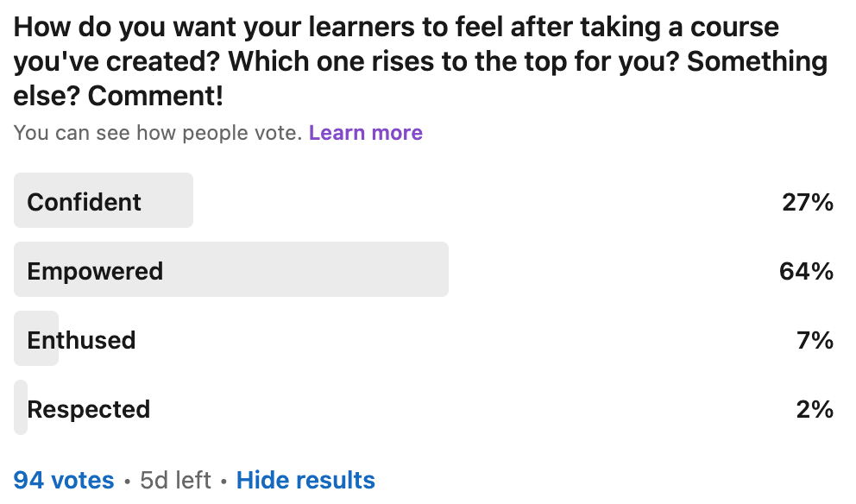
Task: Click the '5d left' time remaining text
Action: 175,480
